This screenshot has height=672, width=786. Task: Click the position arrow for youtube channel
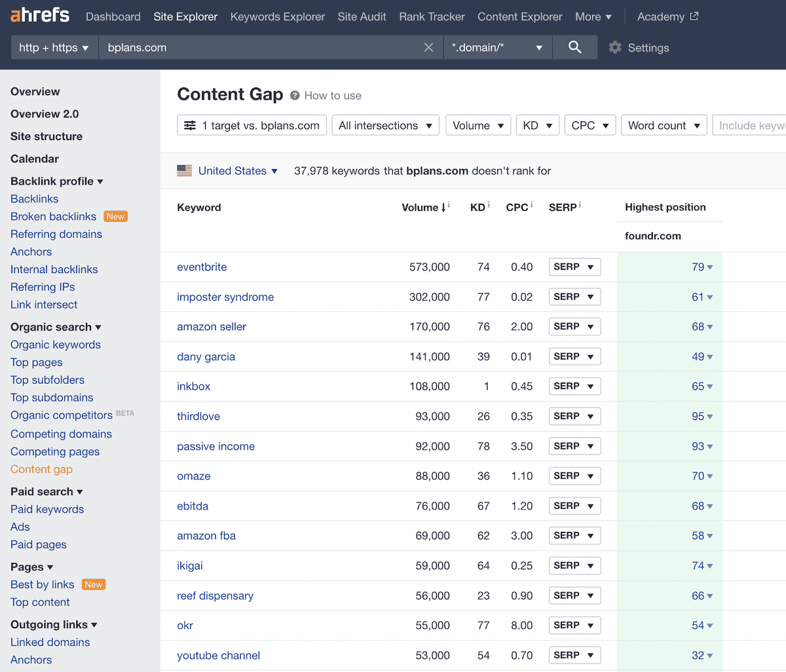point(710,656)
